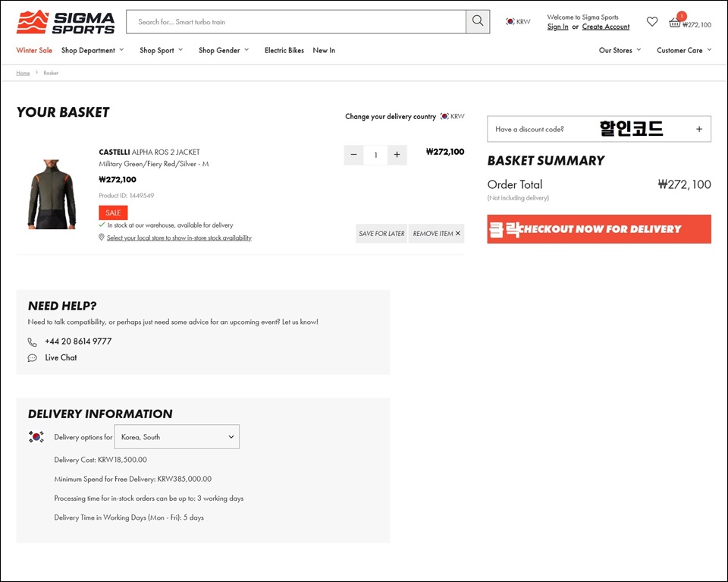Decrease quantity with the minus button

pyautogui.click(x=354, y=155)
